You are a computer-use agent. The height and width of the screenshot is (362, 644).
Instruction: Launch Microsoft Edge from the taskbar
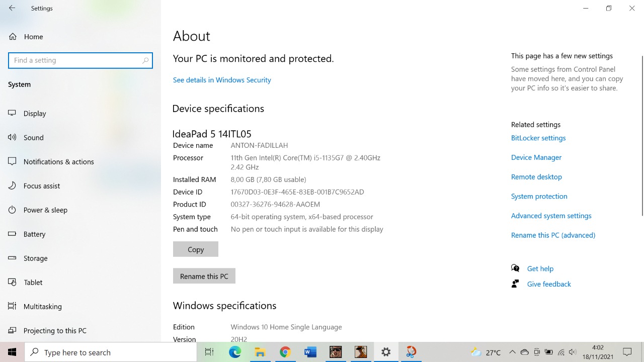point(235,352)
